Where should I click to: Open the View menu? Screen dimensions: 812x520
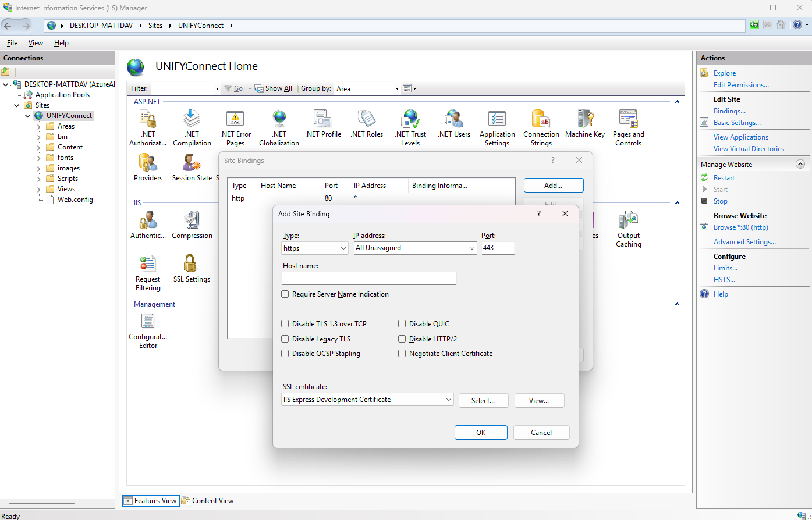(x=36, y=43)
